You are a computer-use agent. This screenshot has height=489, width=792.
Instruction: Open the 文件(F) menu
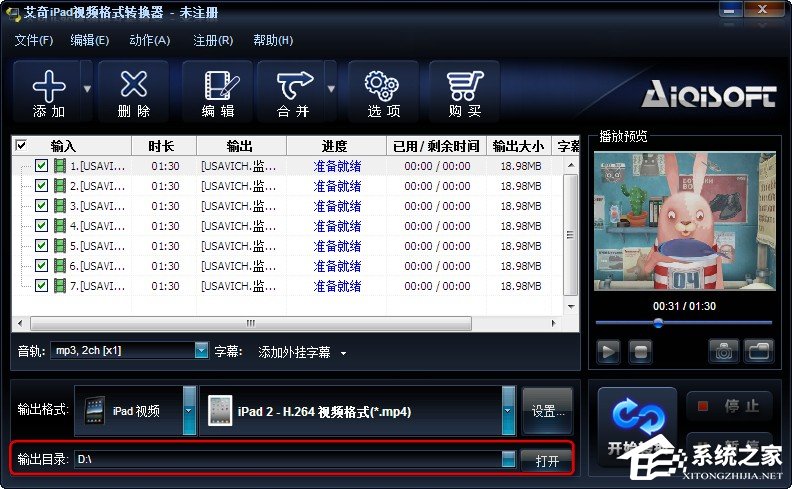[33, 40]
